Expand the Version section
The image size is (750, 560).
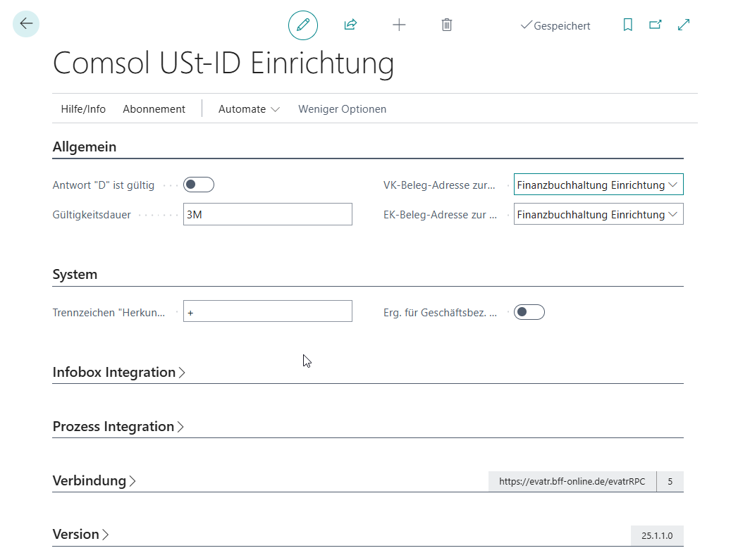pos(80,534)
